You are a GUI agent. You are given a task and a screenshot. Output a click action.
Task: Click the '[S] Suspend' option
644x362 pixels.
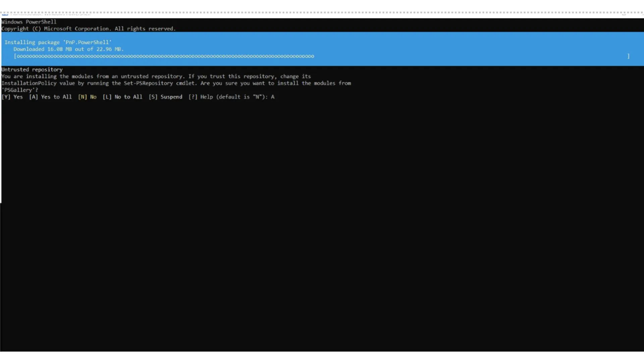[x=165, y=97]
